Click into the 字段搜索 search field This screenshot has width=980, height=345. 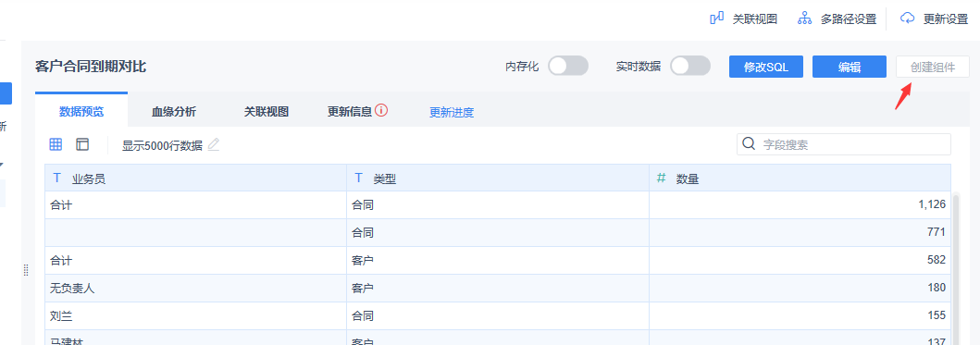point(844,144)
